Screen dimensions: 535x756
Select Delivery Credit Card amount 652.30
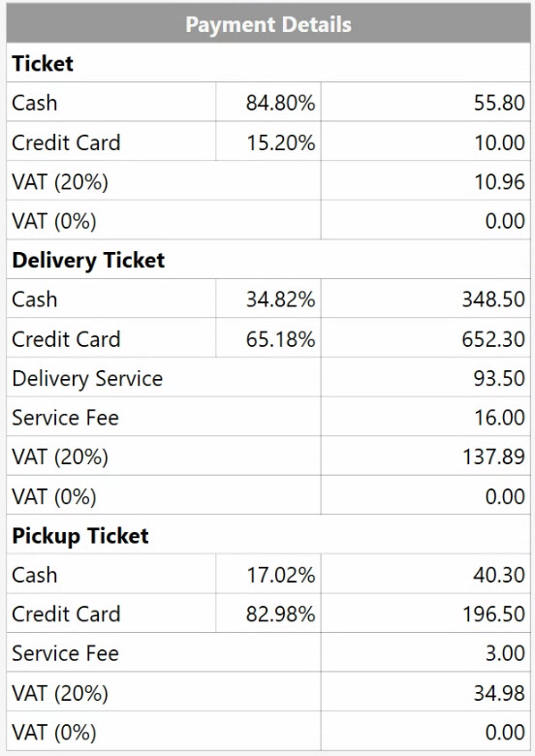tap(493, 339)
